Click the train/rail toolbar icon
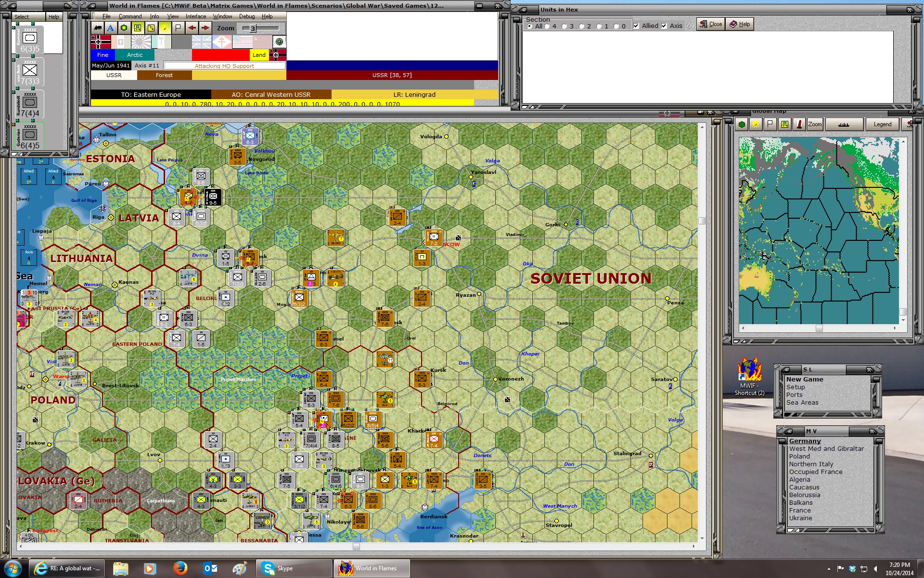The height and width of the screenshot is (578, 924). [x=98, y=28]
